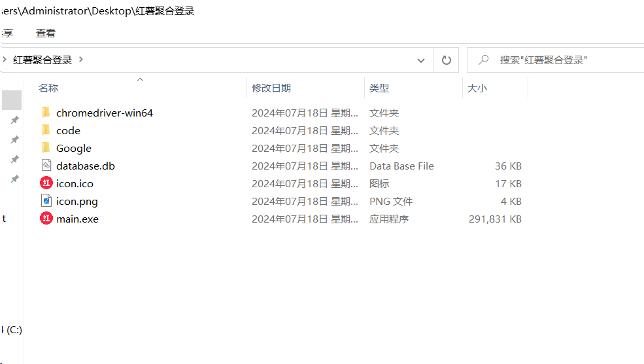This screenshot has width=644, height=364.
Task: Click the first pinned item pin icon
Action: click(x=14, y=120)
